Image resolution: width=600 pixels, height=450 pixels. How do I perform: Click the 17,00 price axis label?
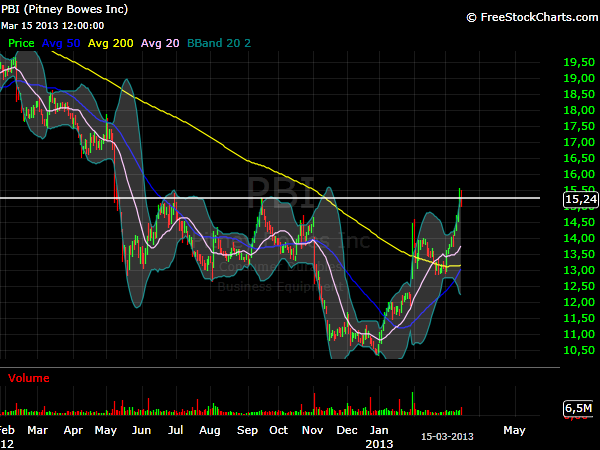[x=579, y=142]
